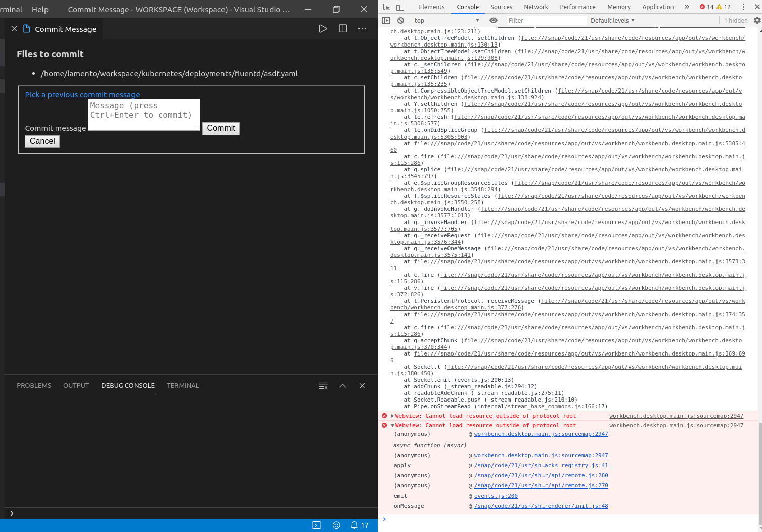Image resolution: width=762 pixels, height=532 pixels.
Task: Open VS Code notifications via the bell icon
Action: point(354,525)
